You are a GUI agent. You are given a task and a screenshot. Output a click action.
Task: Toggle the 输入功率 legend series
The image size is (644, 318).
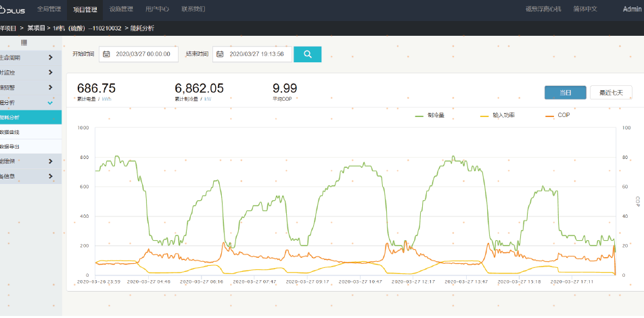(497, 116)
